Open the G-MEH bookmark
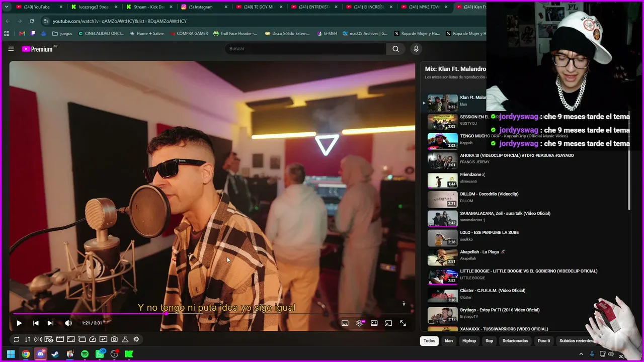 tap(327, 34)
